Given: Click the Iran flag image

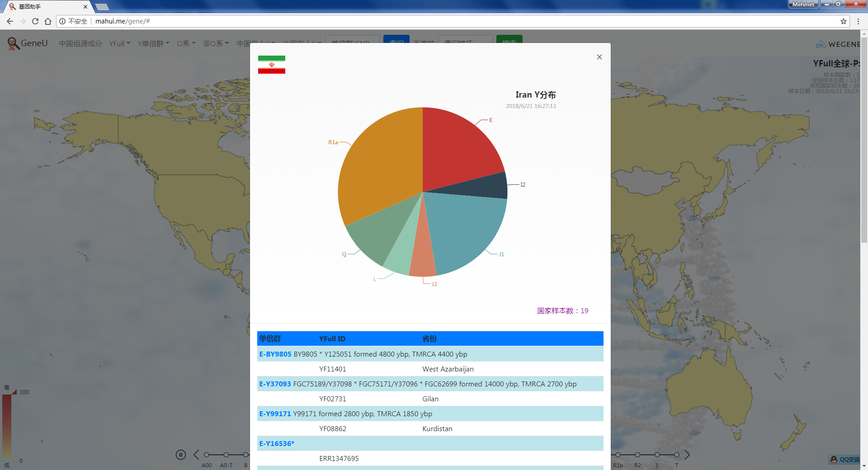Looking at the screenshot, I should pyautogui.click(x=271, y=65).
